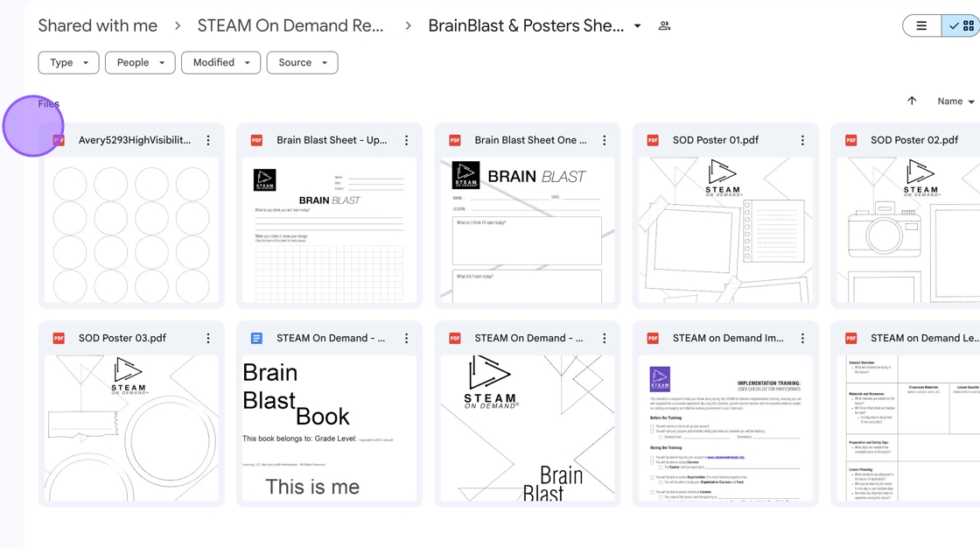Open the Implementation Training checklist thumbnail
Screen dimensions: 980x548
[725, 428]
